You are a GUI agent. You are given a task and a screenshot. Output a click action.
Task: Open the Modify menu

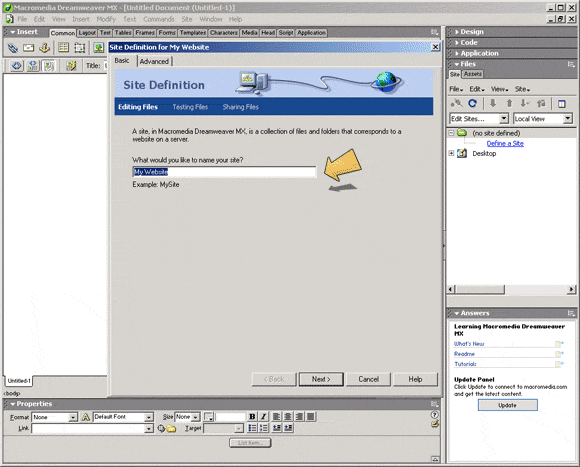[x=106, y=19]
